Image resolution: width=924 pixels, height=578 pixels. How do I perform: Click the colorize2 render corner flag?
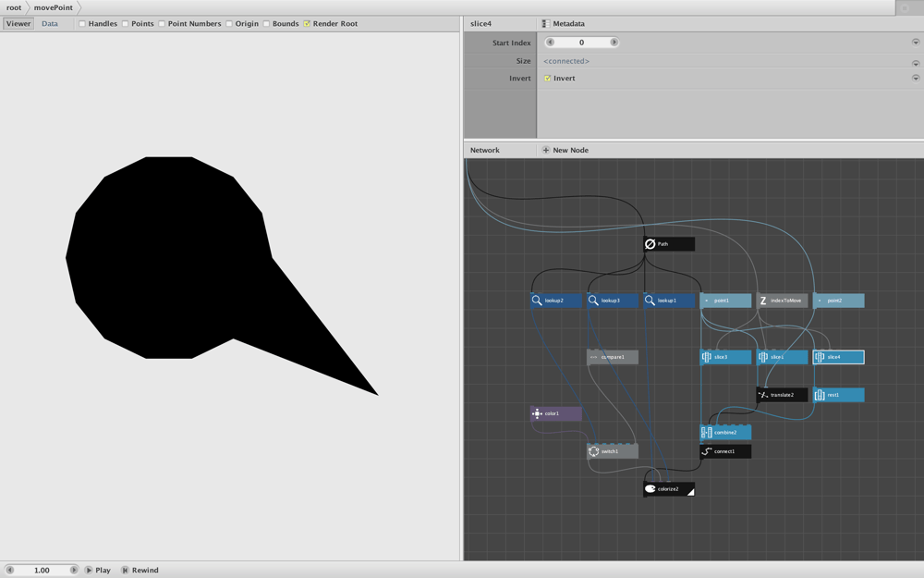[690, 491]
